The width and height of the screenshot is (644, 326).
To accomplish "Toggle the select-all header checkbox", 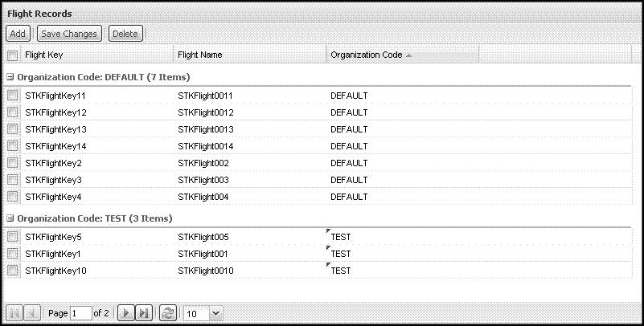I will [13, 55].
